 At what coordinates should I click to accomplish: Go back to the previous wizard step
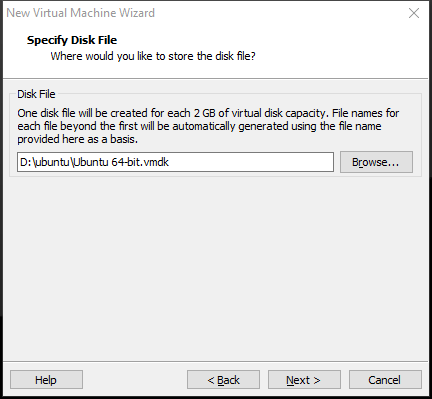tap(223, 380)
